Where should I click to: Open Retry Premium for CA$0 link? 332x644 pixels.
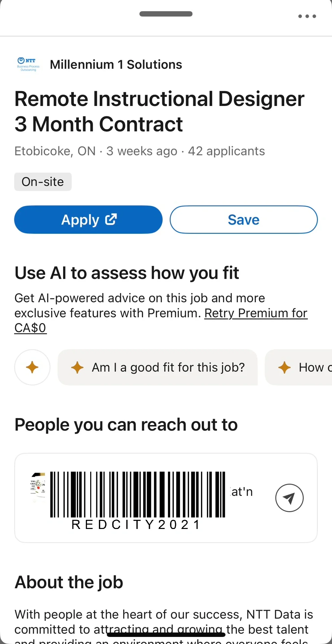(161, 320)
